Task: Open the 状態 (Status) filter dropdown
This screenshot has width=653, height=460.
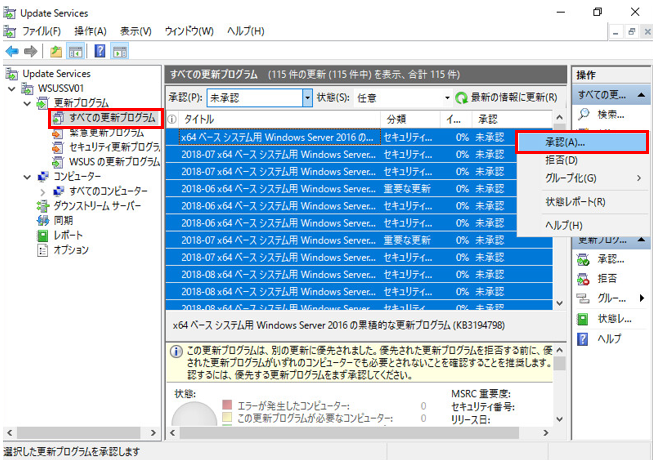Action: click(x=446, y=98)
